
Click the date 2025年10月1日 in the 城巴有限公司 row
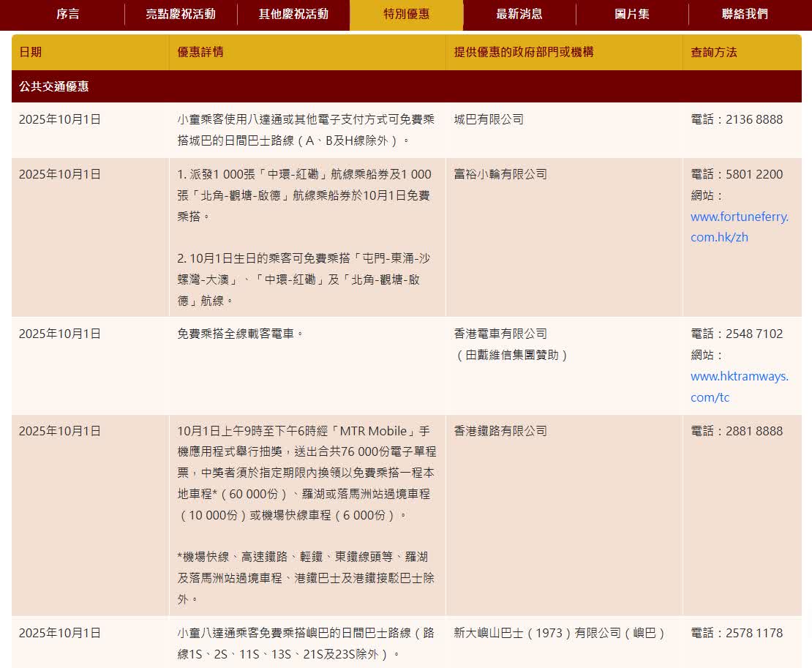pos(59,119)
